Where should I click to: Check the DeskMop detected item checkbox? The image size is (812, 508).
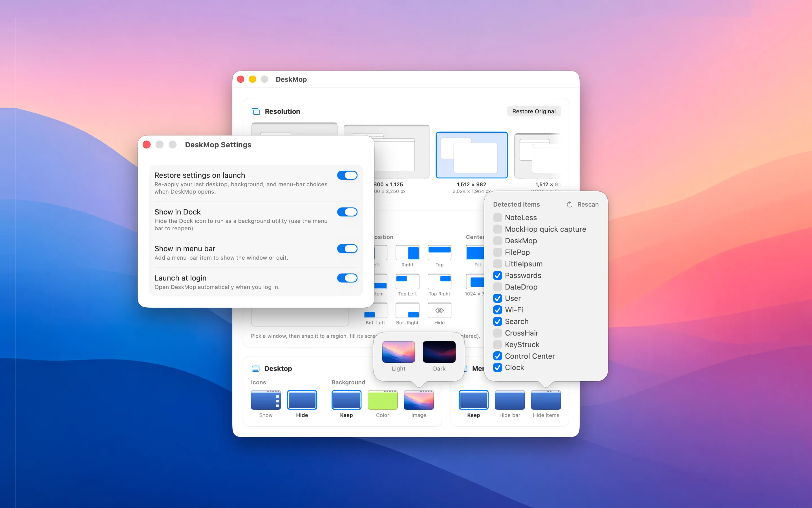point(498,240)
